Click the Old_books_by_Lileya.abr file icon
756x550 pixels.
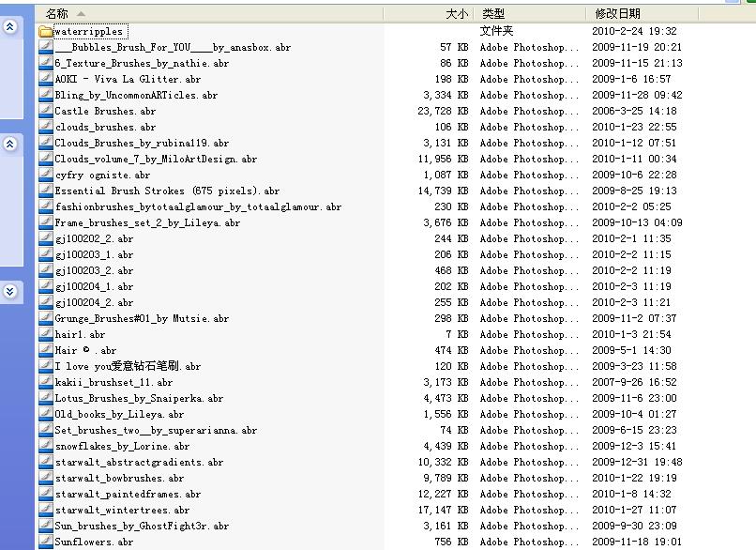tap(46, 414)
